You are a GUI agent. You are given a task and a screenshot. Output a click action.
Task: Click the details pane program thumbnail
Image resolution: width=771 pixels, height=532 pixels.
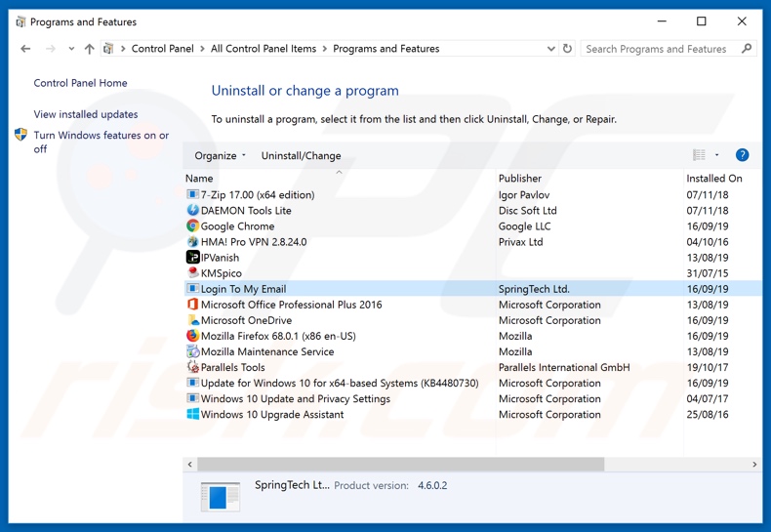click(x=221, y=497)
